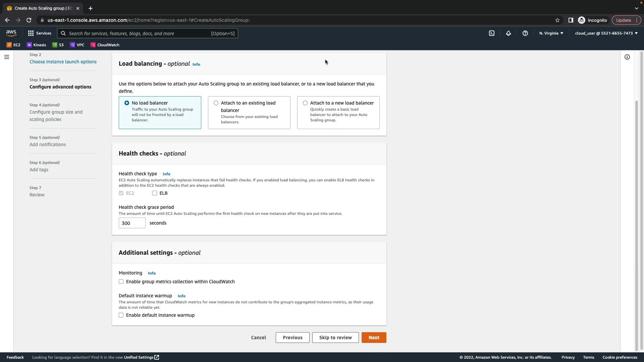
Task: Expand the N. Virginia region dropdown
Action: [551, 33]
